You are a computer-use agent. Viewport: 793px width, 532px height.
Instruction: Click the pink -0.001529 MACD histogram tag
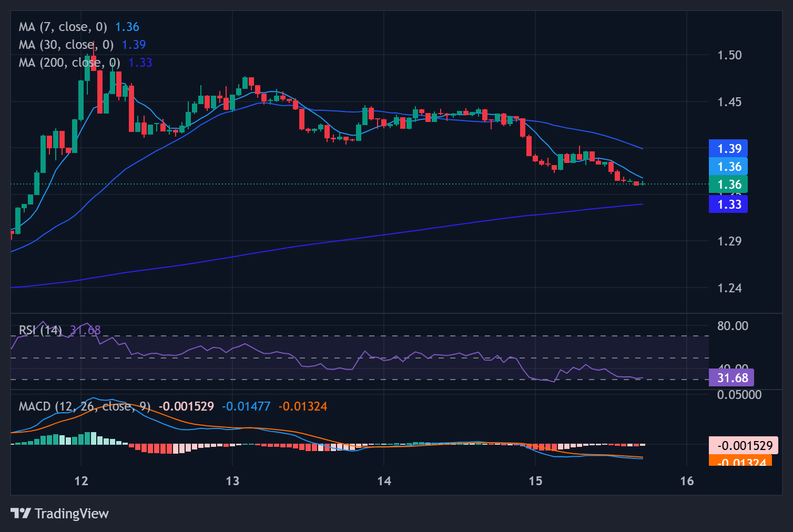(x=744, y=446)
